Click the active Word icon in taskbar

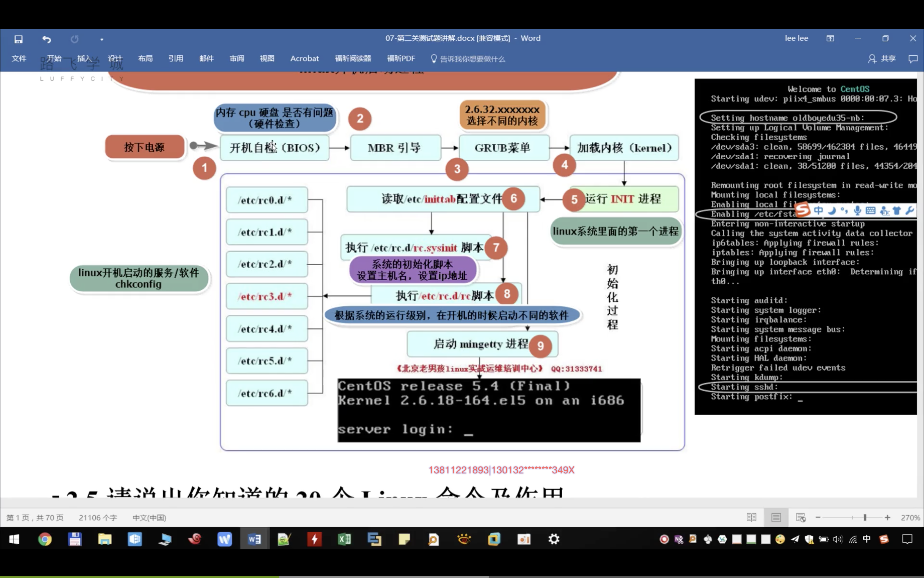click(x=254, y=539)
